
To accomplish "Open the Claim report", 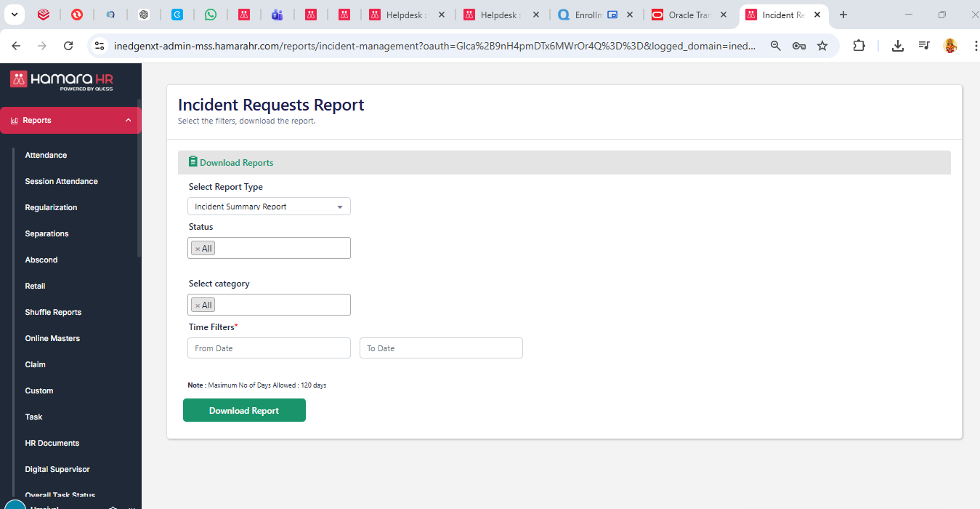I will point(35,364).
